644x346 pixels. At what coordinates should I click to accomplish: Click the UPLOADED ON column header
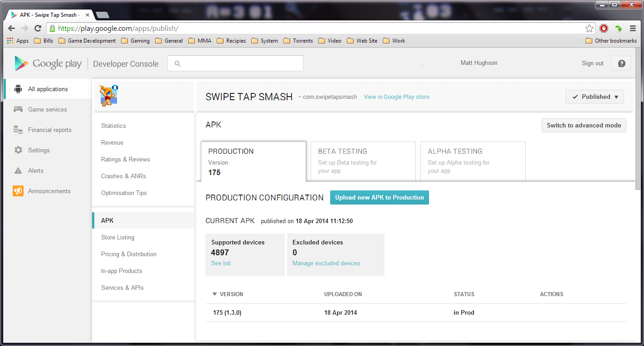pyautogui.click(x=343, y=294)
